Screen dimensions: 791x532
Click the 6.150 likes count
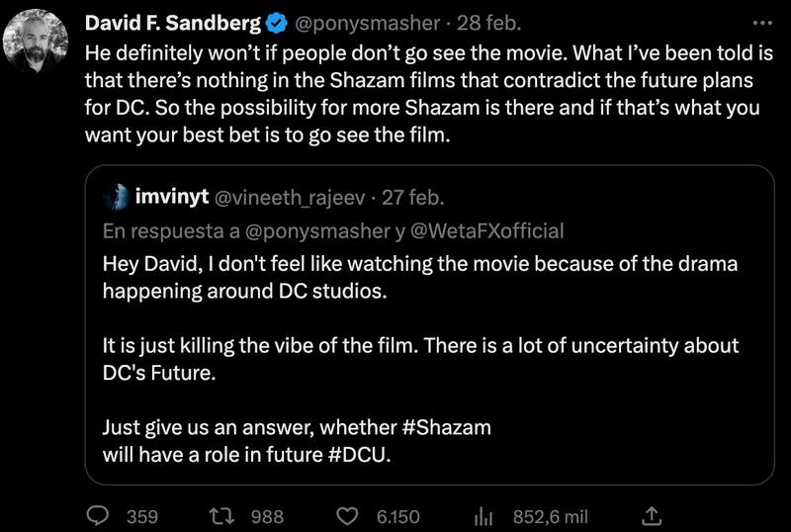coord(397,516)
